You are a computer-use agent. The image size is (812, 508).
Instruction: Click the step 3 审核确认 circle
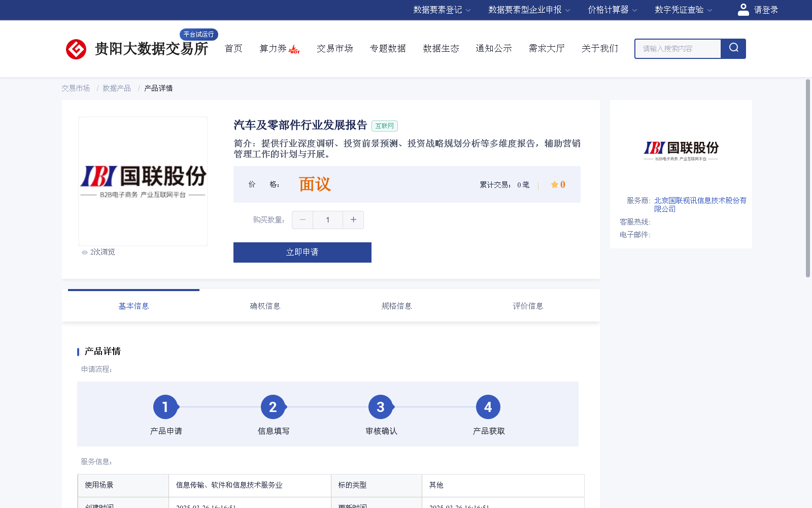pyautogui.click(x=381, y=407)
